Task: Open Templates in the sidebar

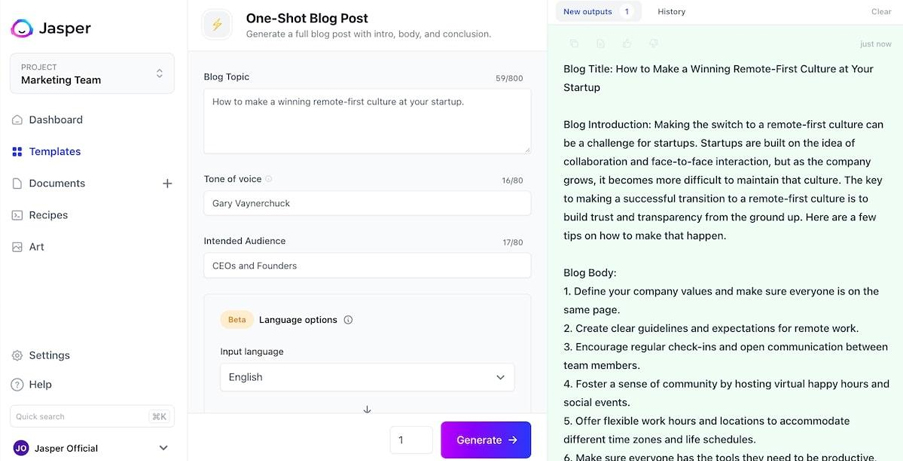Action: [54, 152]
